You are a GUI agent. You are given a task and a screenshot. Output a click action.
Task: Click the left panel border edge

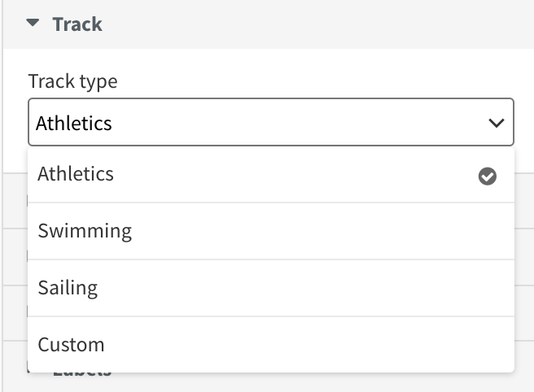click(x=2, y=196)
